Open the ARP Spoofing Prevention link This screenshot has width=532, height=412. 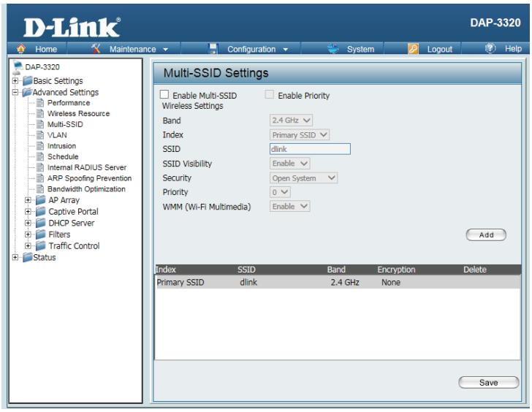point(89,178)
